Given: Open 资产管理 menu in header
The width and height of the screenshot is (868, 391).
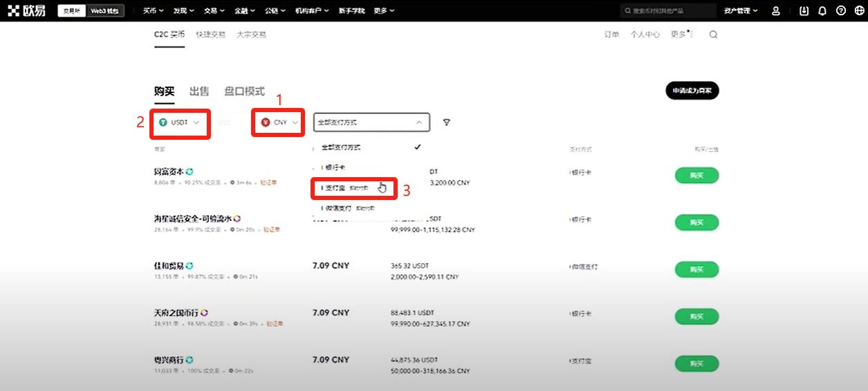Looking at the screenshot, I should tap(740, 11).
